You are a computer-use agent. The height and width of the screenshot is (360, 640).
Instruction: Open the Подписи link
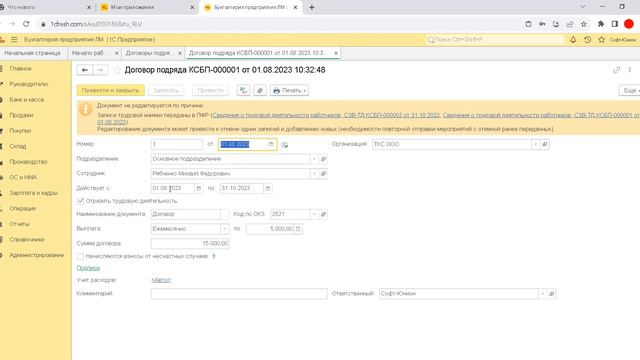coord(88,268)
